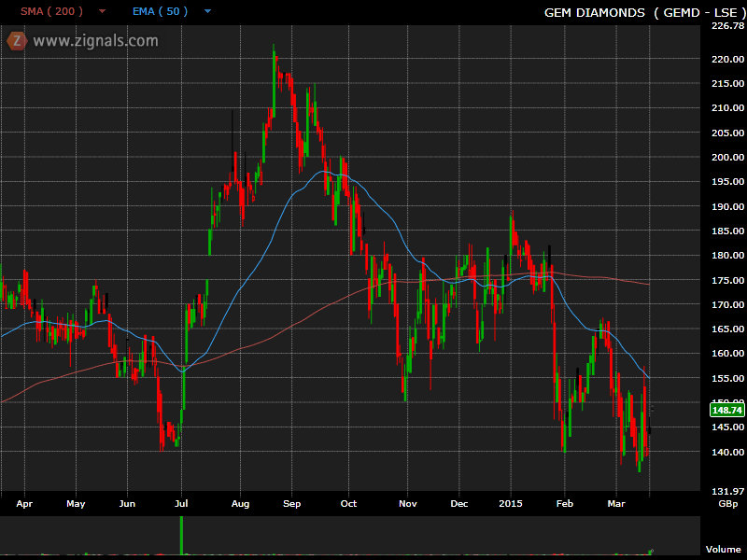Viewport: 747px width, 560px height.
Task: Click the EMA ( 50 ) indicator label
Action: pos(160,12)
